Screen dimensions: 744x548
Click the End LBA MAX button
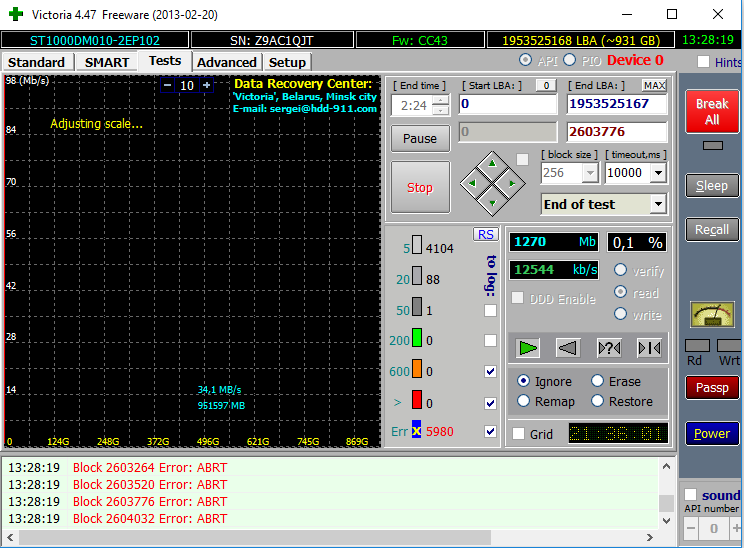point(654,85)
